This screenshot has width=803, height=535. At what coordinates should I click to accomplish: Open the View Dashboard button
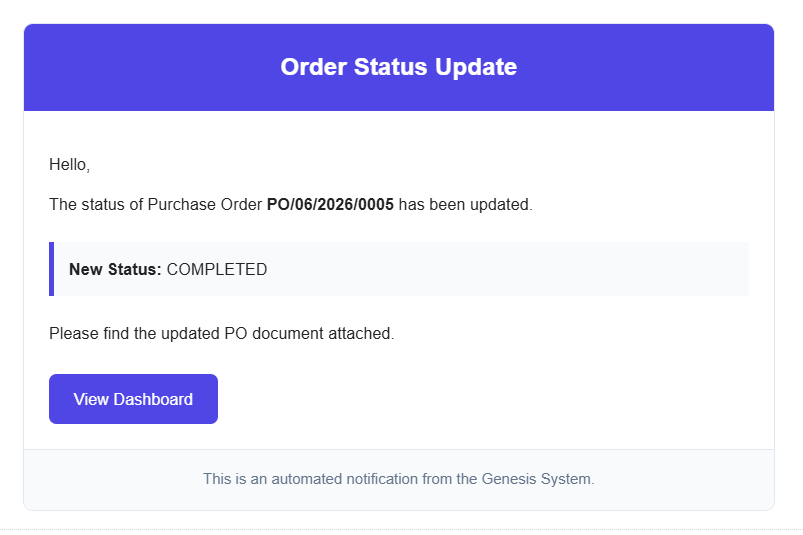click(133, 399)
